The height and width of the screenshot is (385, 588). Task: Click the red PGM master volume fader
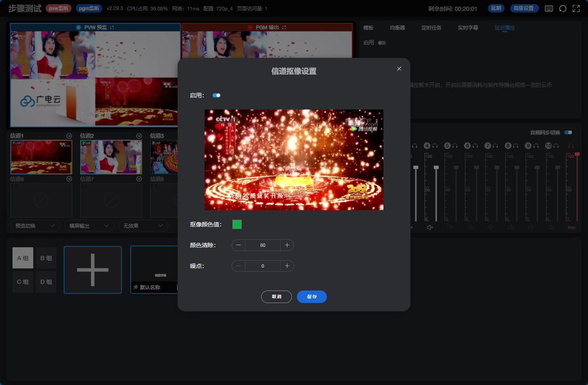tap(577, 154)
